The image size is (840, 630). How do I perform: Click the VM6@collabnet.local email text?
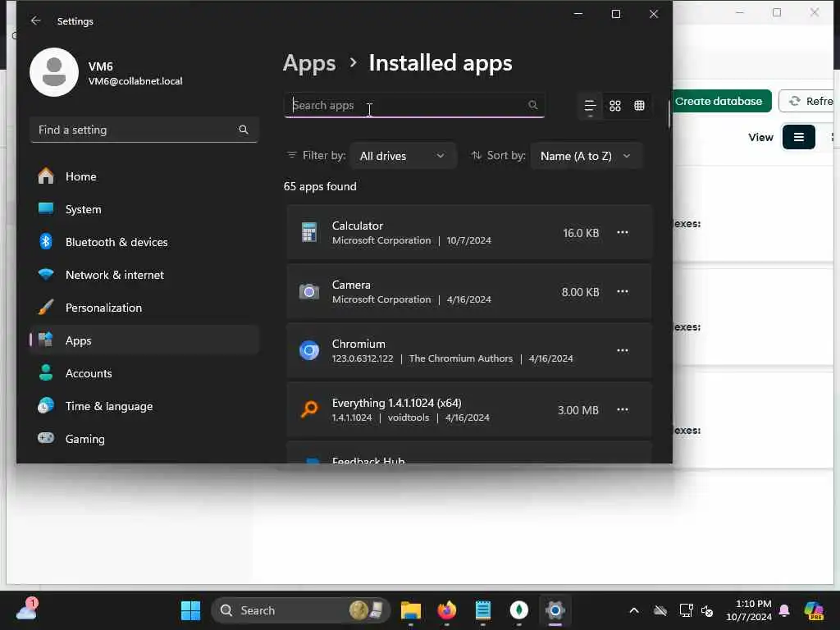[135, 81]
